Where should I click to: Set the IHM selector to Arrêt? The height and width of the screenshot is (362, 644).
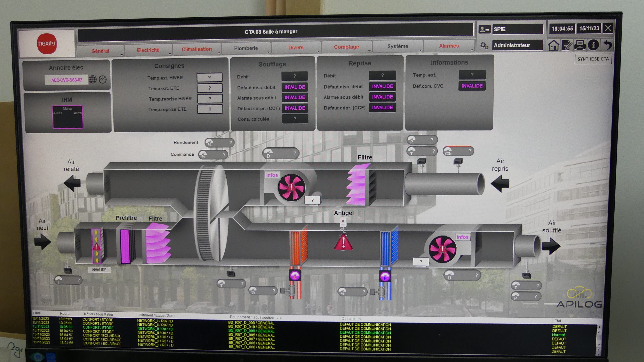(57, 113)
